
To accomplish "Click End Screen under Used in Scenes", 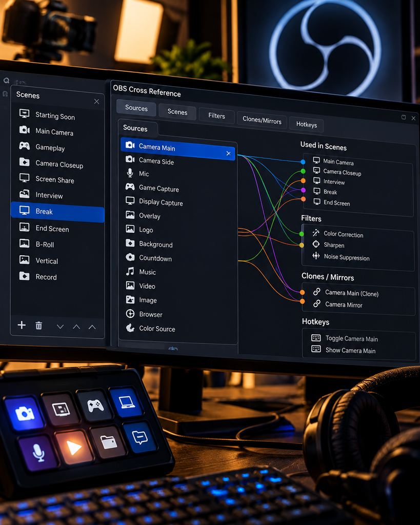I will pyautogui.click(x=336, y=203).
